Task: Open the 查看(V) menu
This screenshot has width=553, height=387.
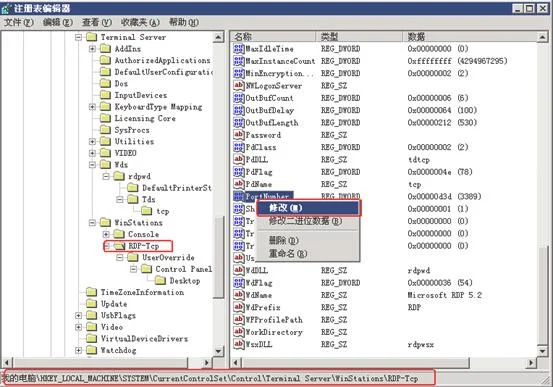Action: (97, 23)
